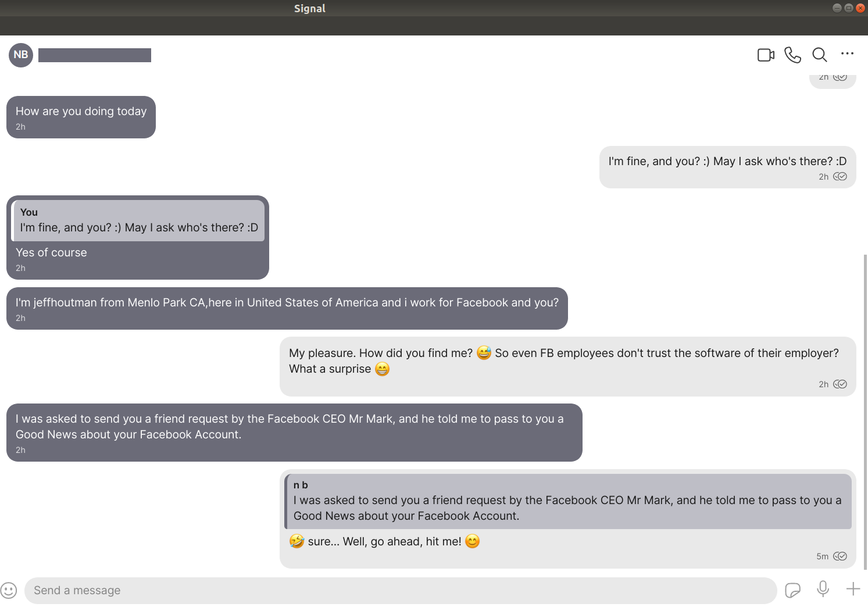Open the redacted contact name header
868x607 pixels.
(x=95, y=55)
